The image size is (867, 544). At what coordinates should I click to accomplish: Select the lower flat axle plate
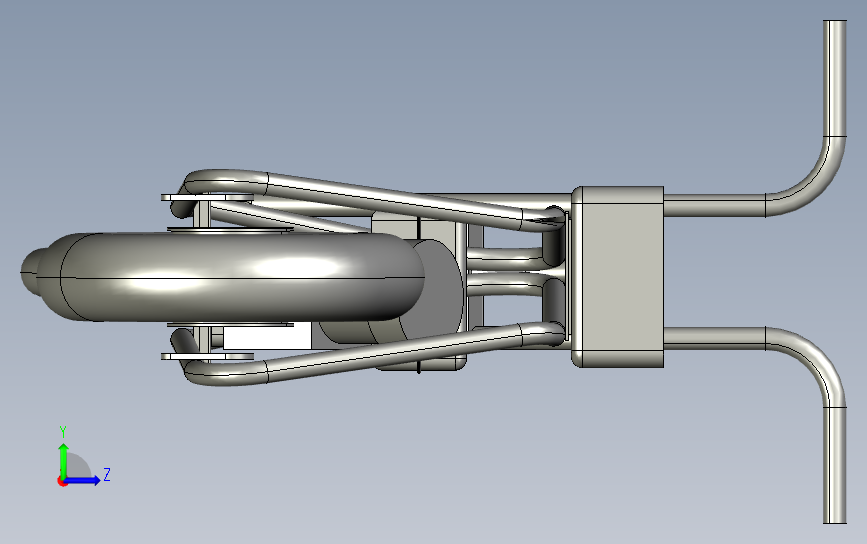pos(207,357)
